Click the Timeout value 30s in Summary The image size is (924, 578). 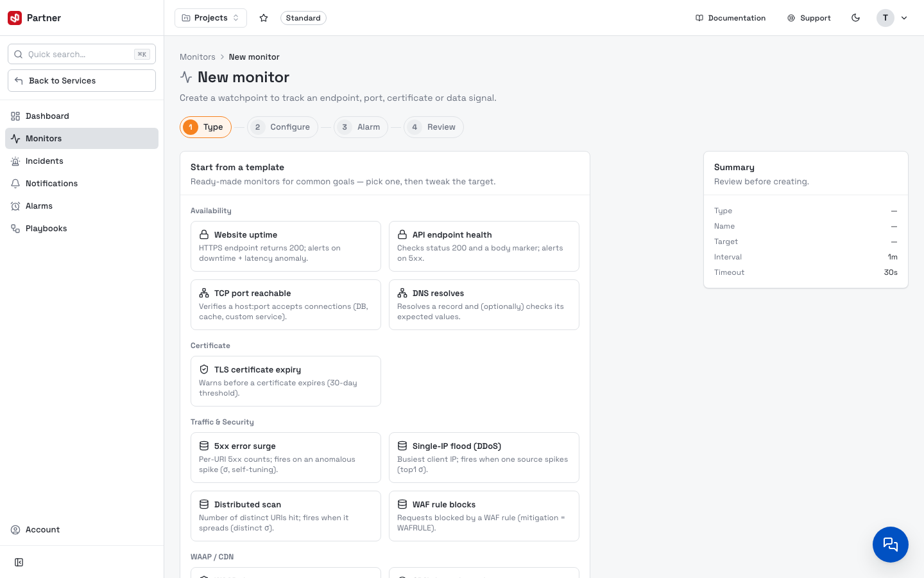click(891, 272)
